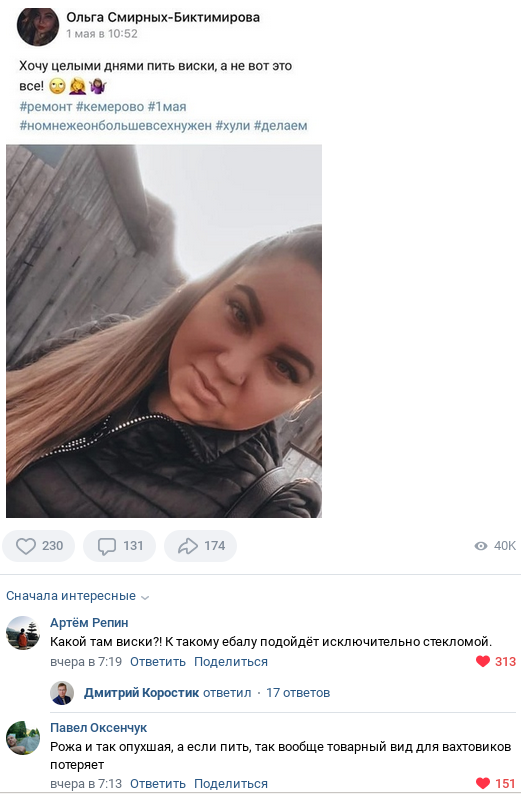The image size is (521, 794).
Task: Open the #кемерово hashtag
Action: point(110,107)
